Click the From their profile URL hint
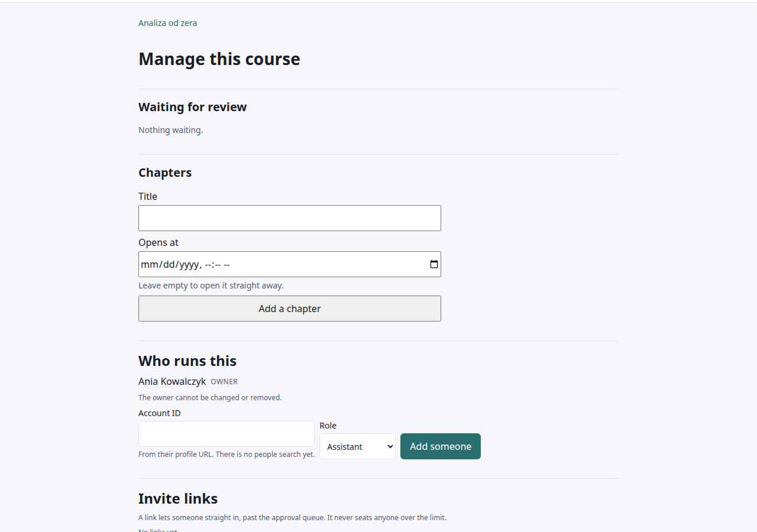 [227, 455]
